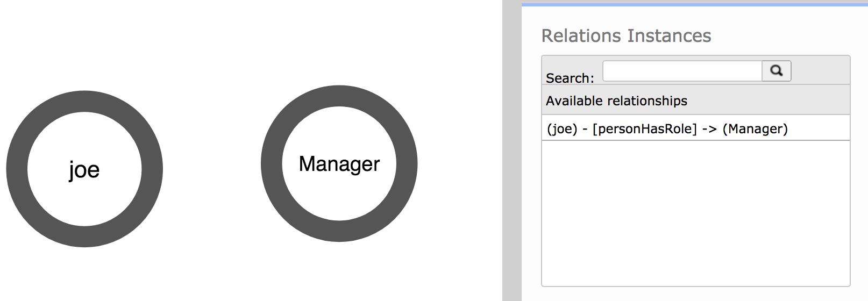Click the arrow symbol in relationship row

point(709,129)
